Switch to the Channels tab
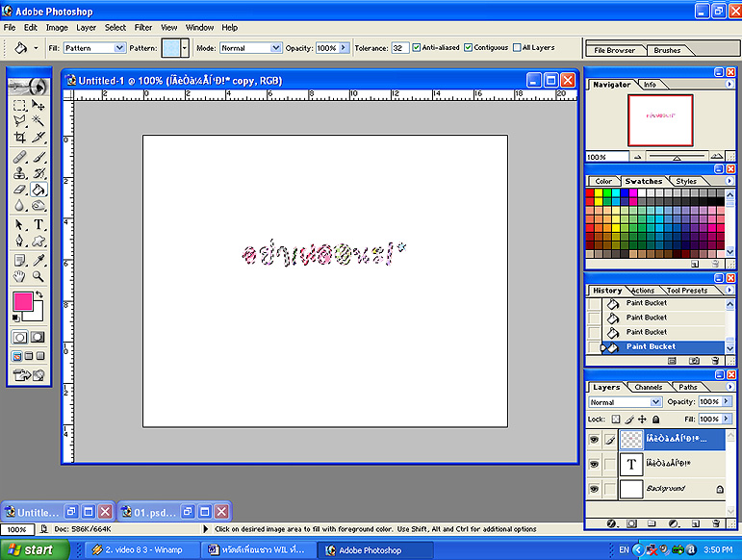Viewport: 742px width, 560px height. click(x=648, y=388)
